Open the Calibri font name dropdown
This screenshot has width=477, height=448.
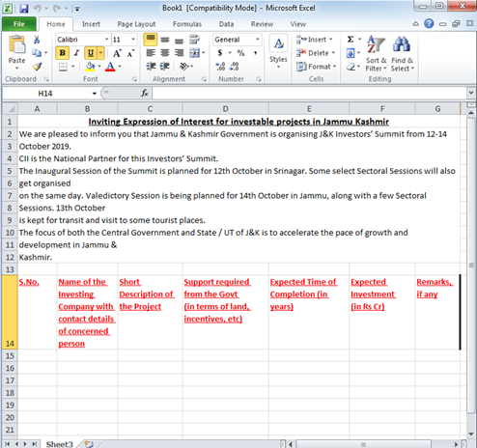click(x=106, y=40)
